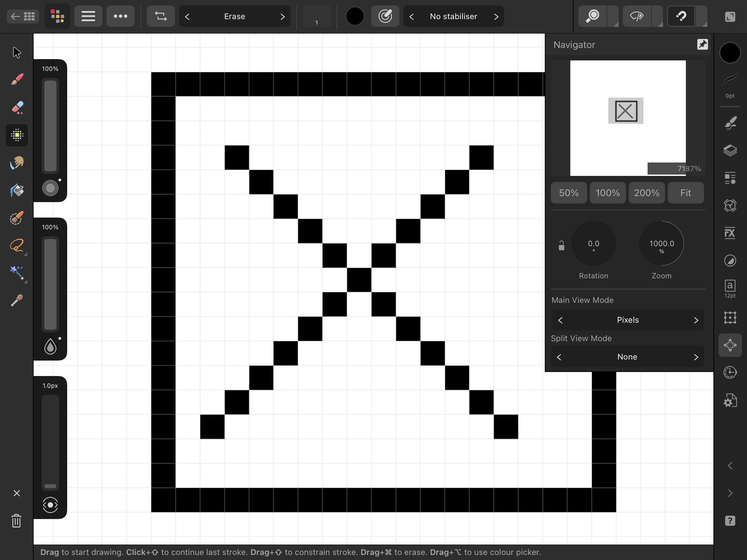Image resolution: width=747 pixels, height=560 pixels.
Task: Choose the Erase Brush tool
Action: pos(16,107)
